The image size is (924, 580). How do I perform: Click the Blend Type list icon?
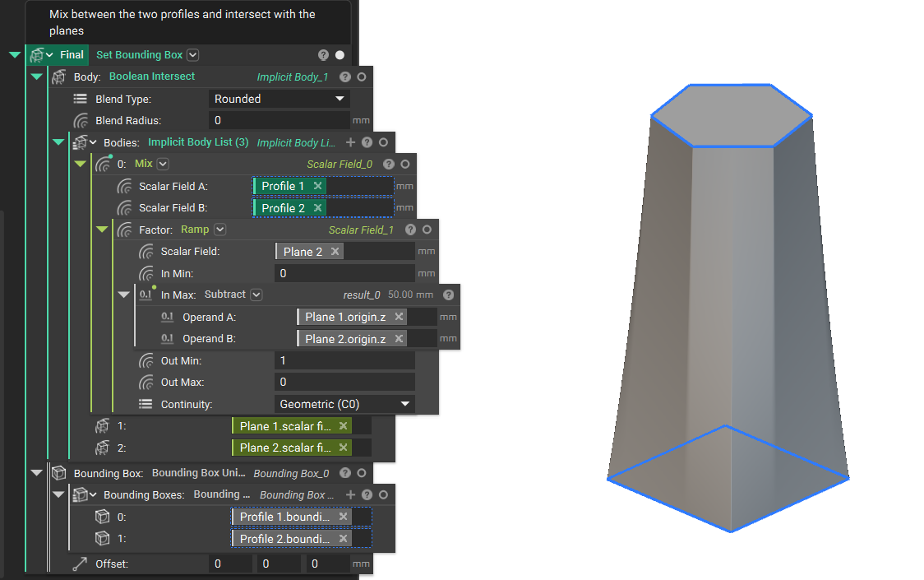tap(80, 99)
